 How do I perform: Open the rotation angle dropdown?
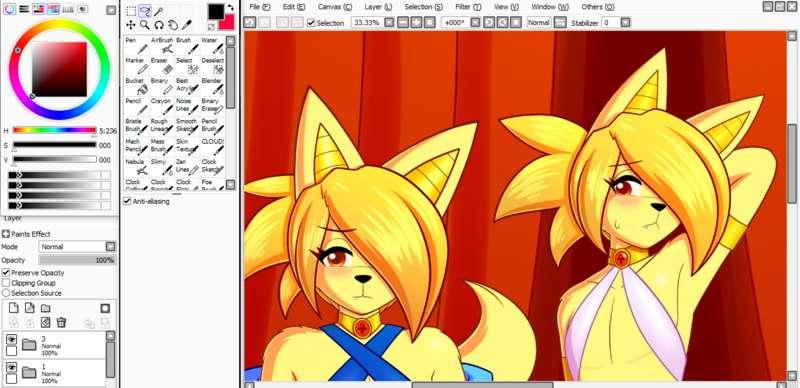click(475, 22)
